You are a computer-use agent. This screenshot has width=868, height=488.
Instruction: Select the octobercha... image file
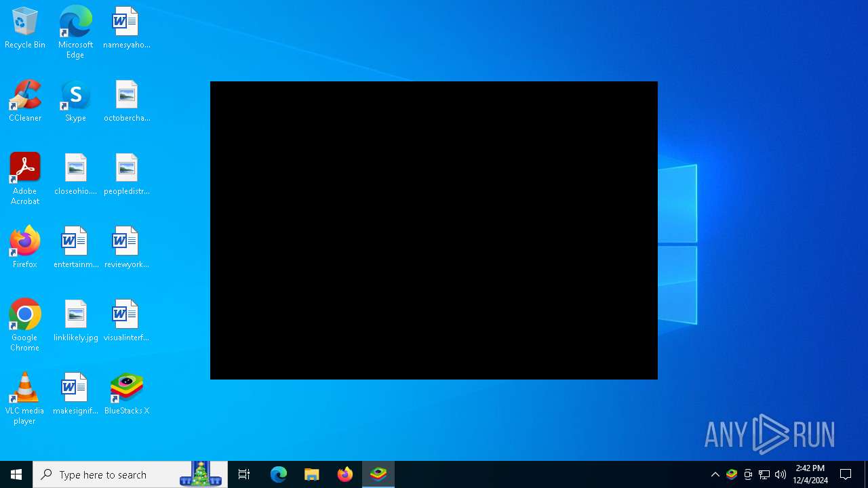(127, 102)
